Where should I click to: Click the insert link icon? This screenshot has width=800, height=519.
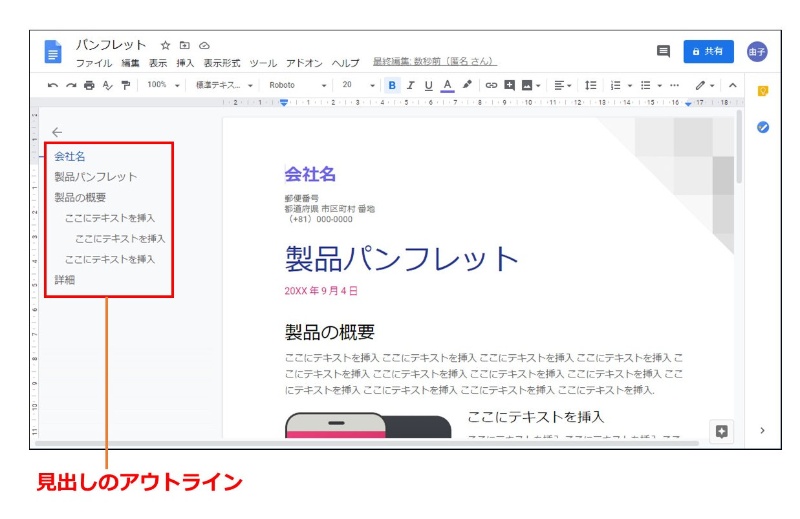pos(491,86)
